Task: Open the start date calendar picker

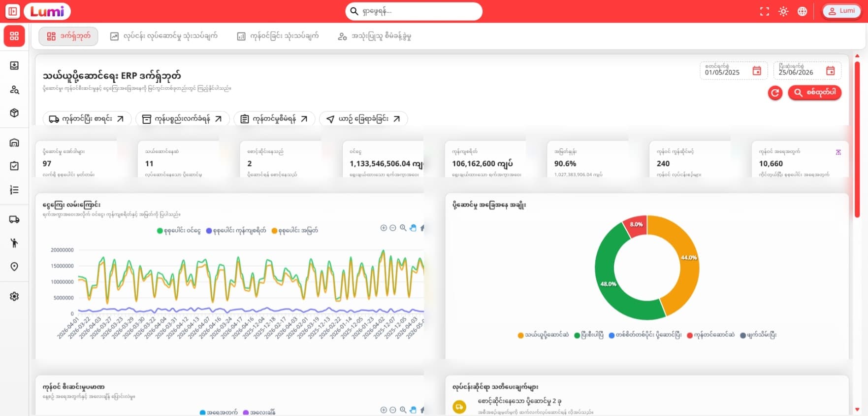Action: 757,71
